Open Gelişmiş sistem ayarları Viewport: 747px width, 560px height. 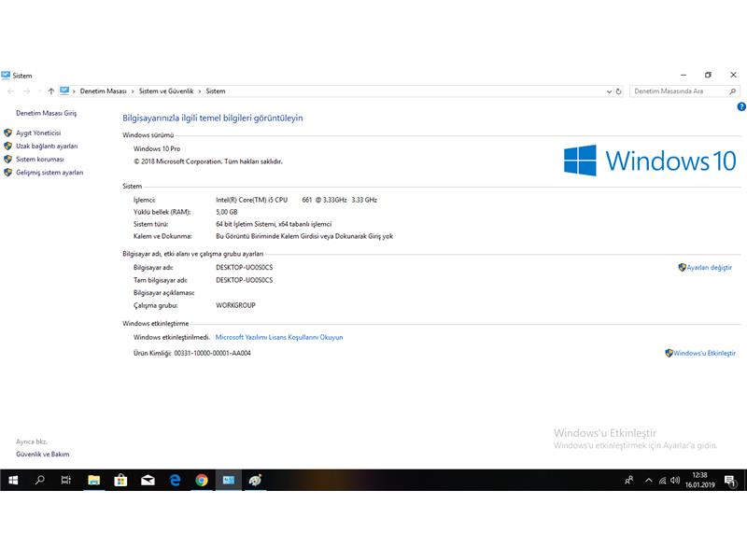click(49, 173)
